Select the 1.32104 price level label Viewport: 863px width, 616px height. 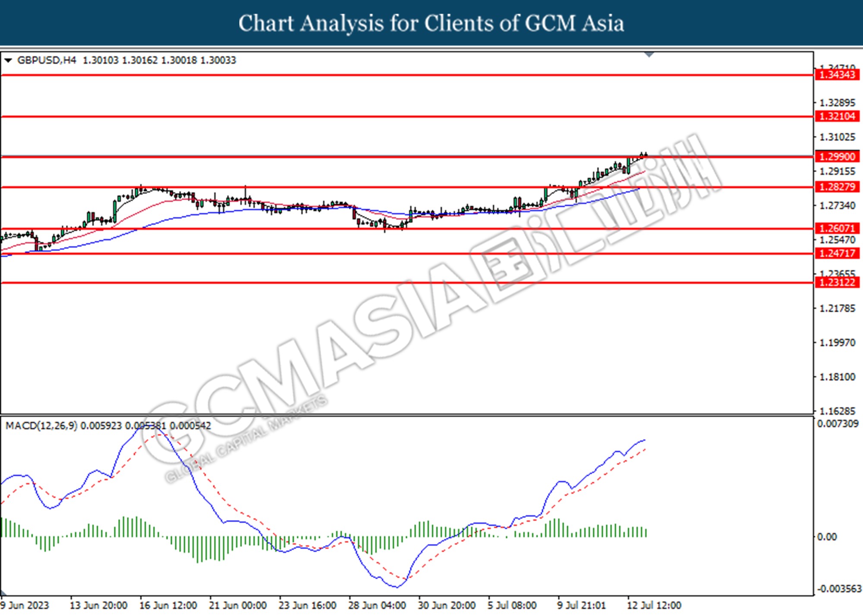[x=837, y=116]
